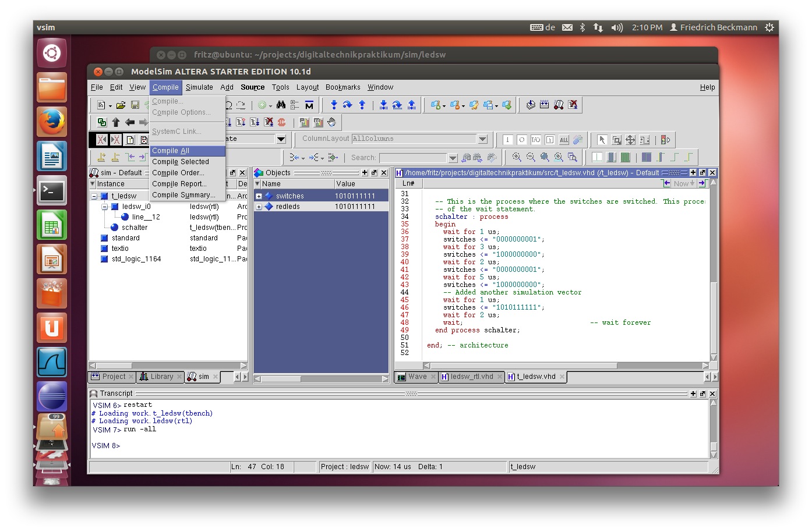
Task: Click the M memory icon in toolbar
Action: 309,105
